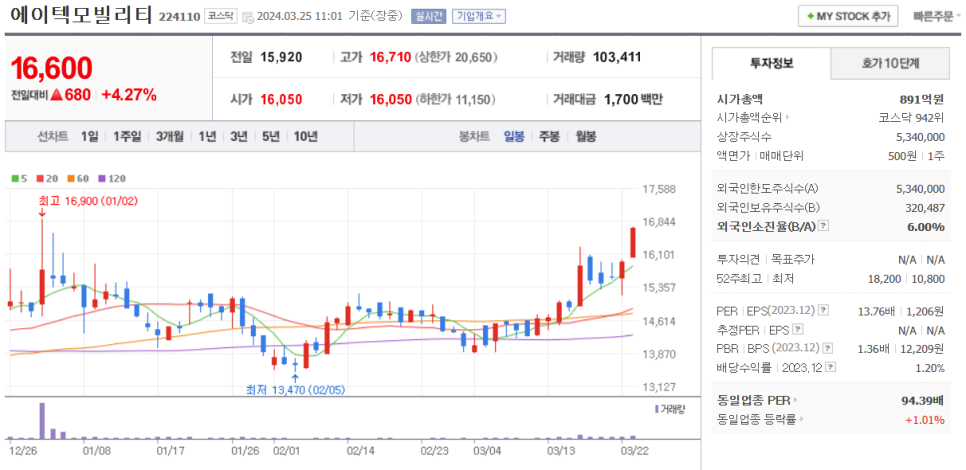Switch to the 투자정보 tab
This screenshot has height=470, width=966.
point(771,63)
